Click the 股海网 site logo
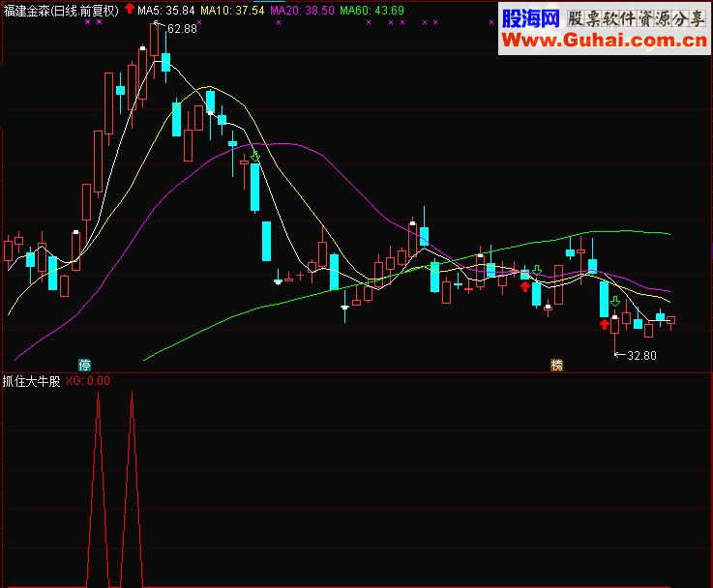The width and height of the screenshot is (713, 588). point(531,18)
